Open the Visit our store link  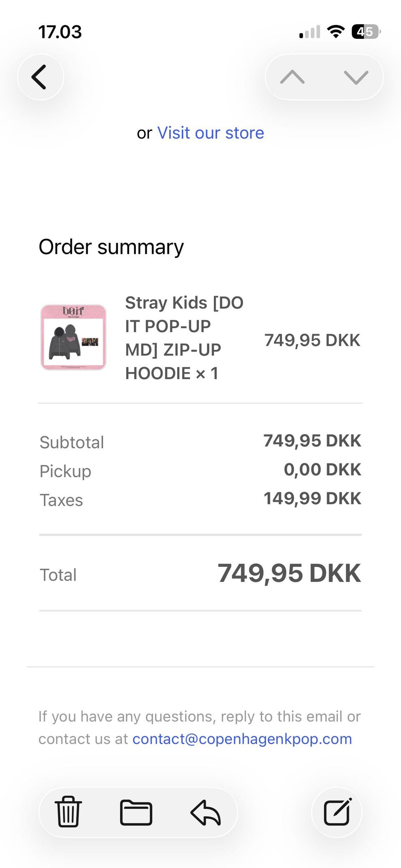[x=211, y=133]
